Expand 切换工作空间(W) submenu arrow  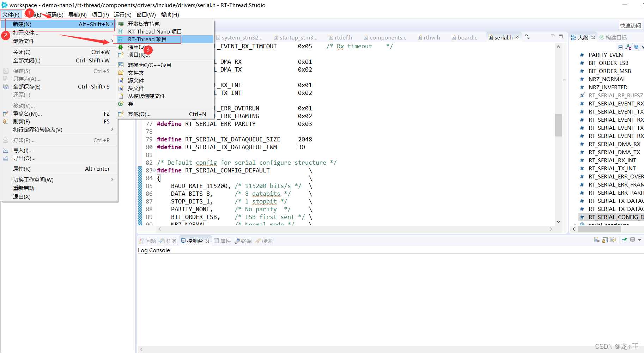pos(112,179)
